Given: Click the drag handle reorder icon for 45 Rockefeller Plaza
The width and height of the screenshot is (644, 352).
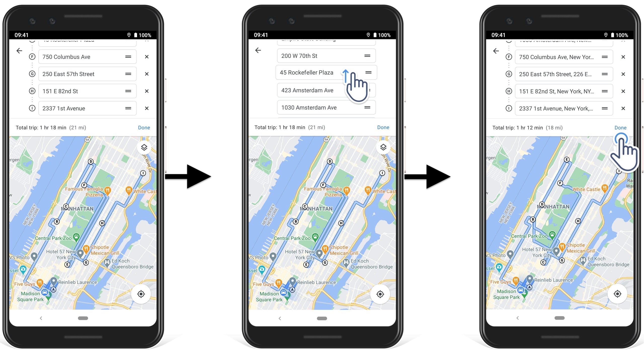Looking at the screenshot, I should (368, 72).
